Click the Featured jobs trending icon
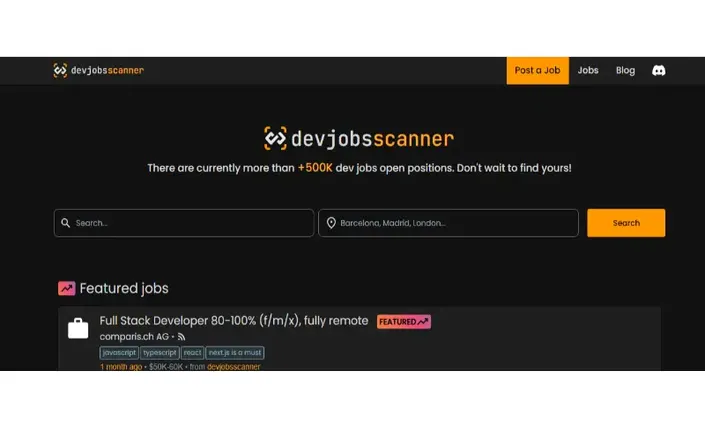This screenshot has width=705, height=427. point(67,289)
